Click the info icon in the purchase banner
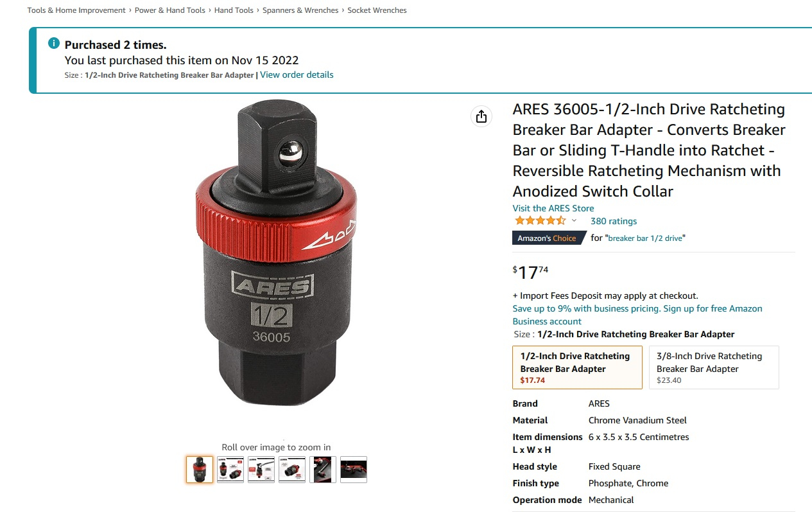Screen dimensions: 812x512 coord(54,44)
